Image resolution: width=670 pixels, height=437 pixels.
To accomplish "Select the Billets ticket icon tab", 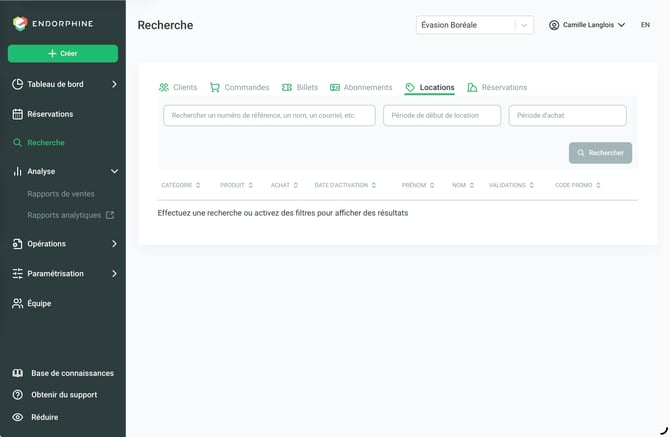I will [x=287, y=88].
